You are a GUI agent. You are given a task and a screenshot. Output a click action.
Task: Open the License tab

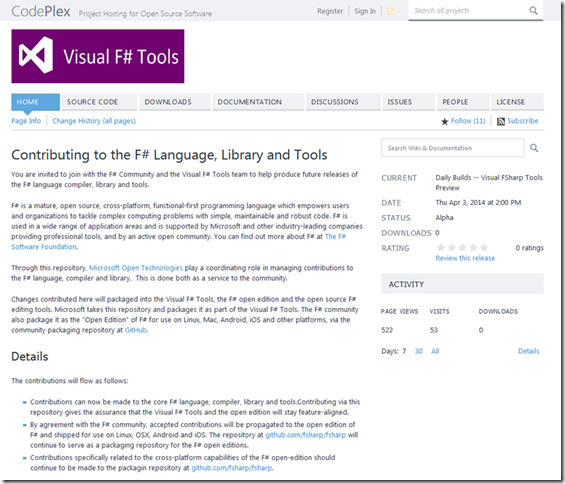(517, 102)
